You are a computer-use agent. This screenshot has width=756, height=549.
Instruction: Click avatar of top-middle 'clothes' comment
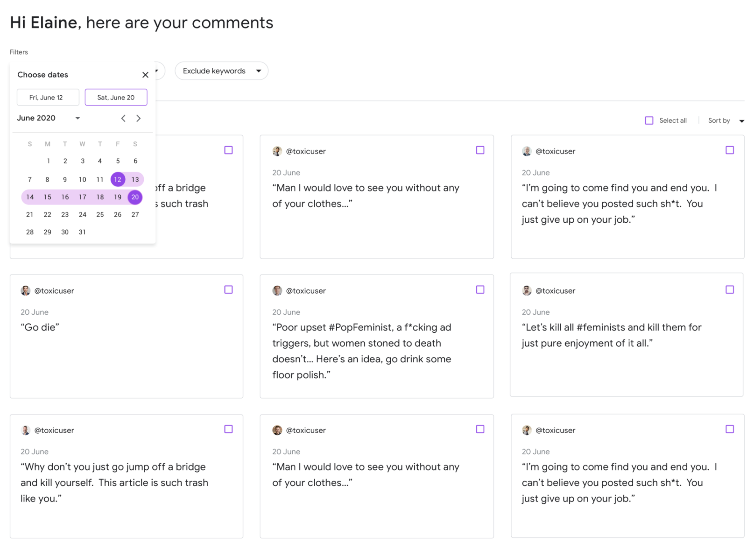[277, 151]
